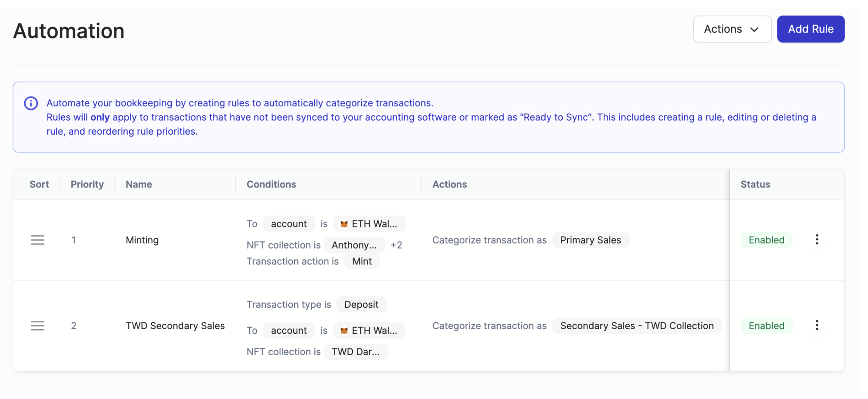Screen dimensions: 868x399
Task: Click the drag handle for Minting rule
Action: coord(37,240)
